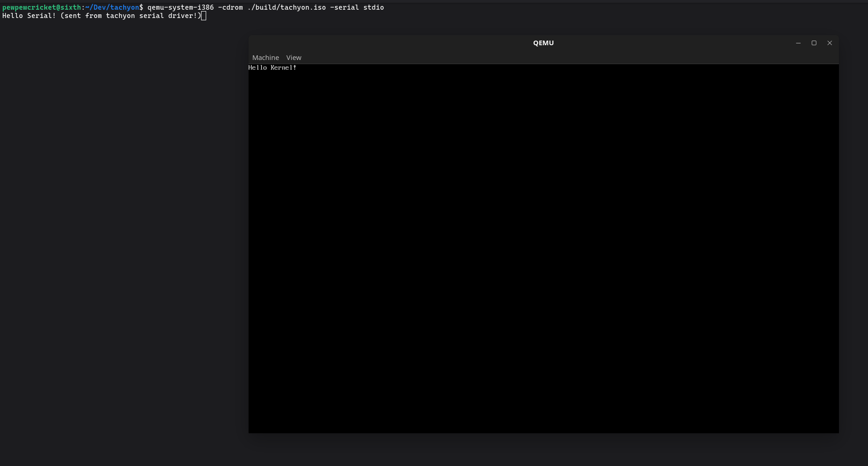Click the pewpewcricket@sixth prompt in terminal
Viewport: 868px width, 466px height.
42,7
